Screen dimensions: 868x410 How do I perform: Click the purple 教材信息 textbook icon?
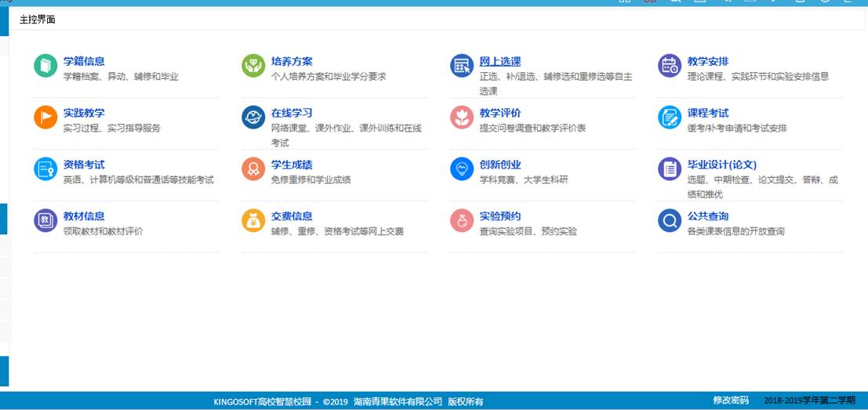tap(45, 220)
